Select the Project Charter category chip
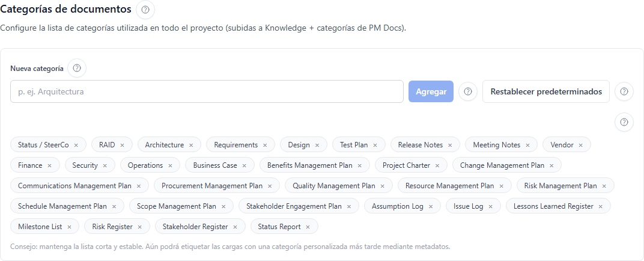The height and width of the screenshot is (261, 644). pos(406,165)
